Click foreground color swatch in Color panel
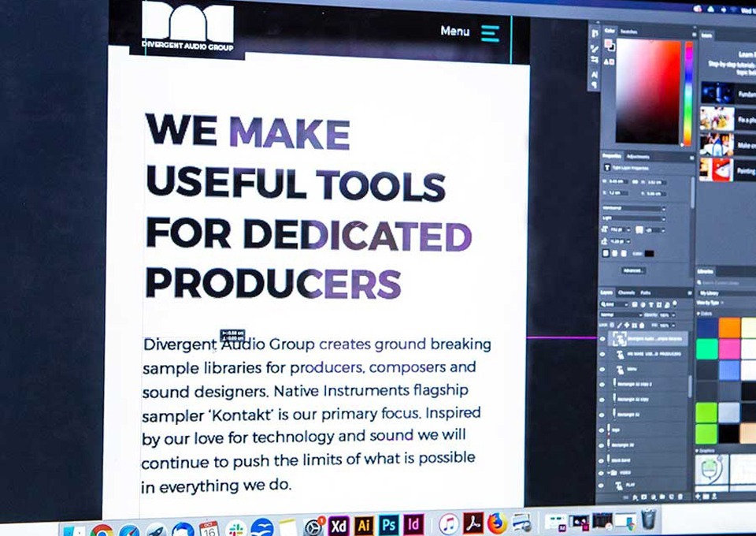Viewport: 756px width, 536px height. [x=609, y=44]
